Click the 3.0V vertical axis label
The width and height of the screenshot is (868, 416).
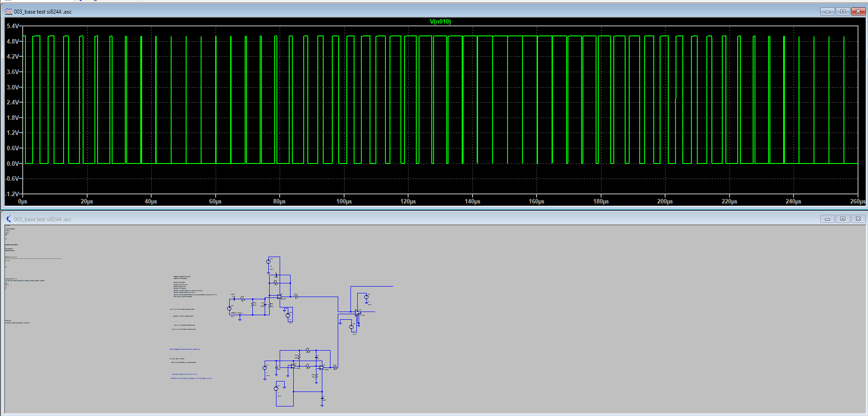tap(13, 87)
